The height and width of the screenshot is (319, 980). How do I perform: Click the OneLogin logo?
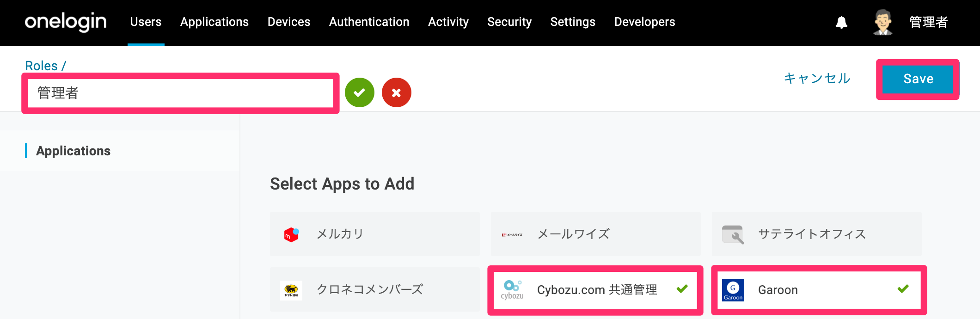66,22
